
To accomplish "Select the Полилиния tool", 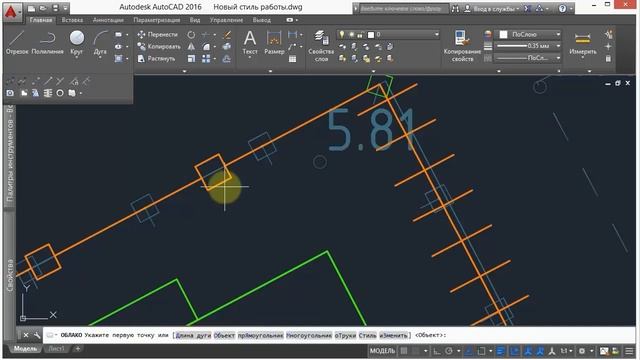I will tap(47, 42).
